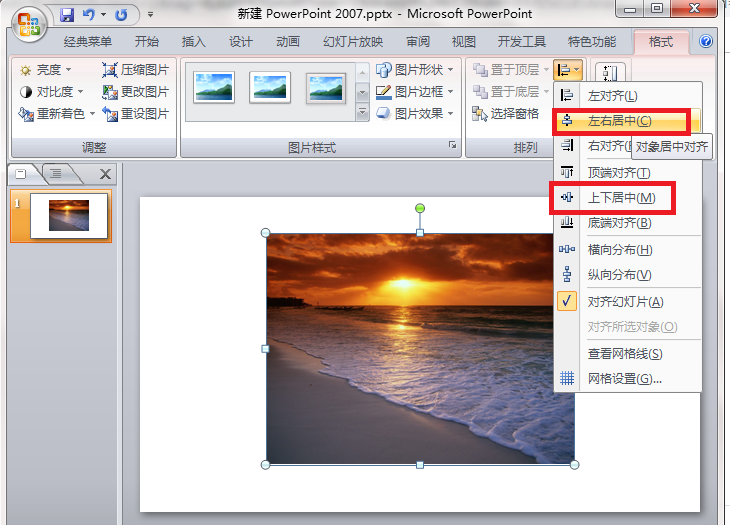Click 更改图片 change picture
Screen dimensions: 730x525
(135, 92)
